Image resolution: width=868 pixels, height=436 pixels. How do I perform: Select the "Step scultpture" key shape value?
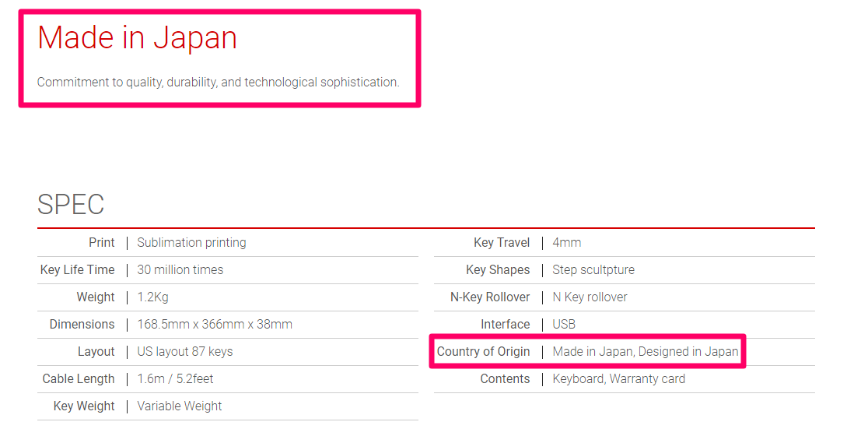[x=593, y=270]
